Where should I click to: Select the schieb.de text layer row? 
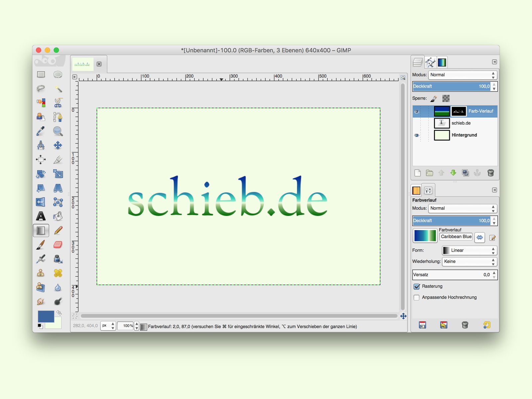pos(455,123)
